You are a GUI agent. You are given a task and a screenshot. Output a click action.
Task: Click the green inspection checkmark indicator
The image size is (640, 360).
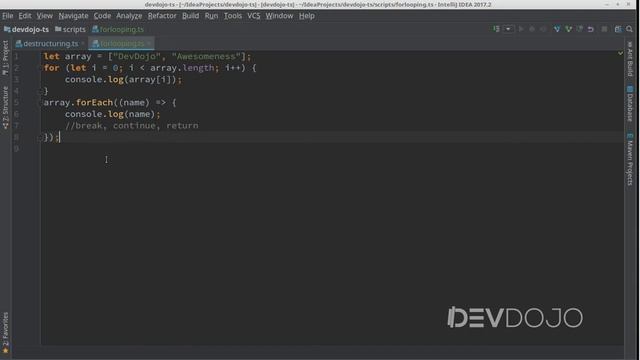[620, 53]
